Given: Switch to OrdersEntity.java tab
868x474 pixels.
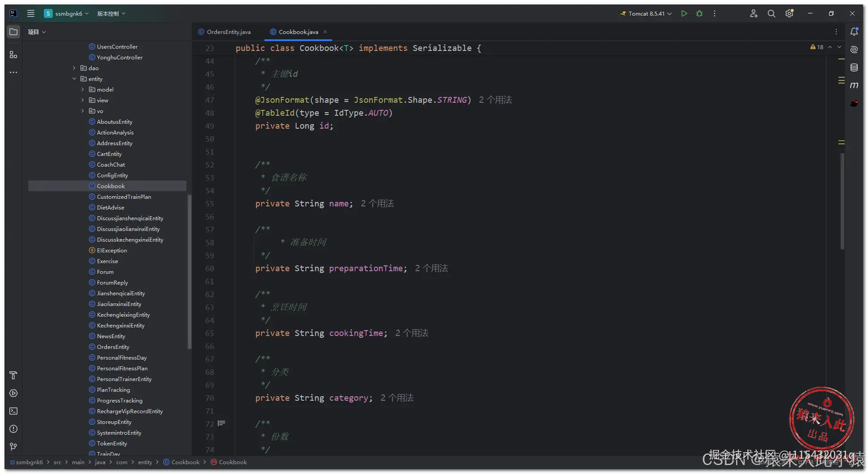Looking at the screenshot, I should (224, 32).
